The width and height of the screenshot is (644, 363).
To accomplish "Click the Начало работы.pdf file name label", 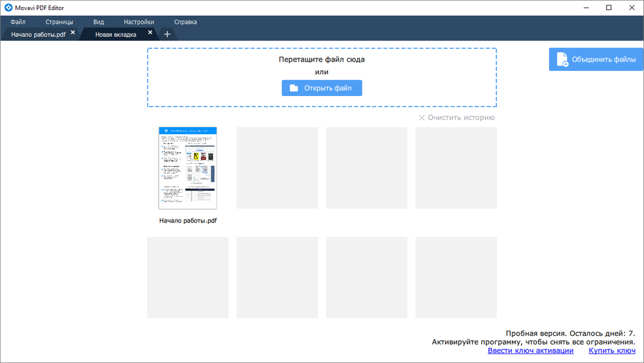I will pos(188,221).
